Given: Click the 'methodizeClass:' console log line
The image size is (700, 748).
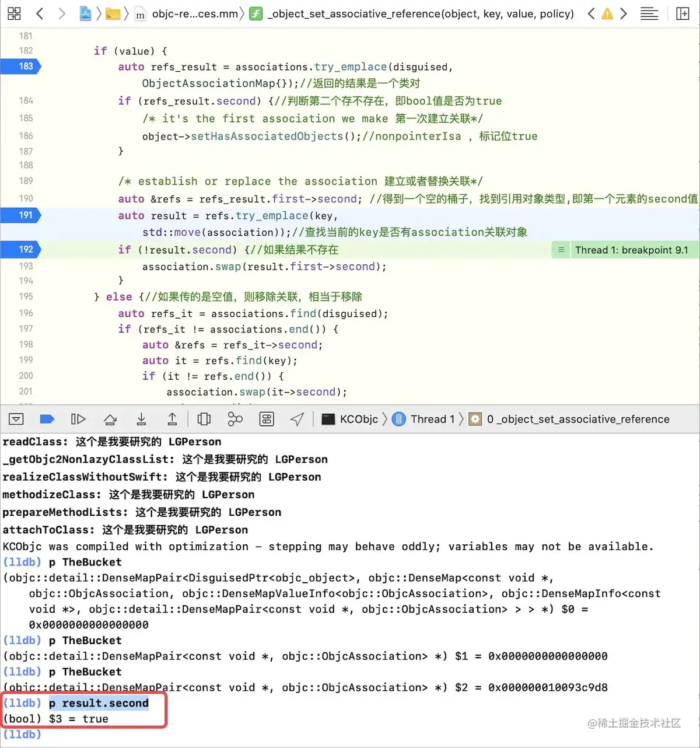Looking at the screenshot, I should pos(128,495).
